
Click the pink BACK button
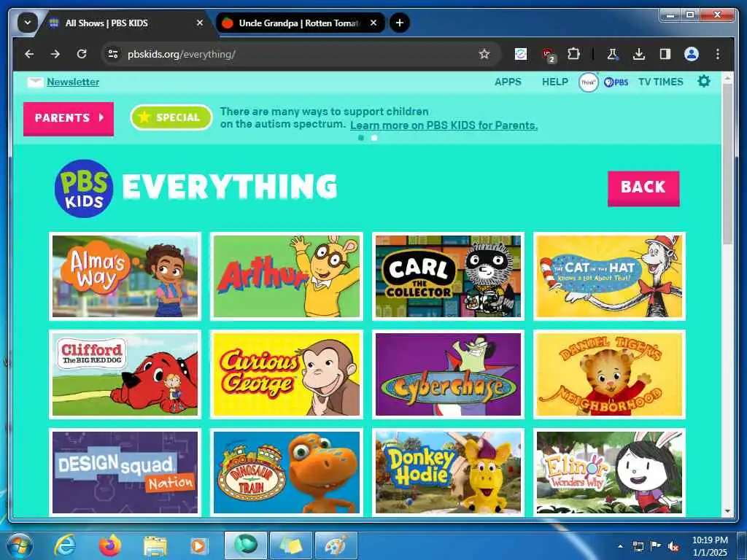(643, 189)
